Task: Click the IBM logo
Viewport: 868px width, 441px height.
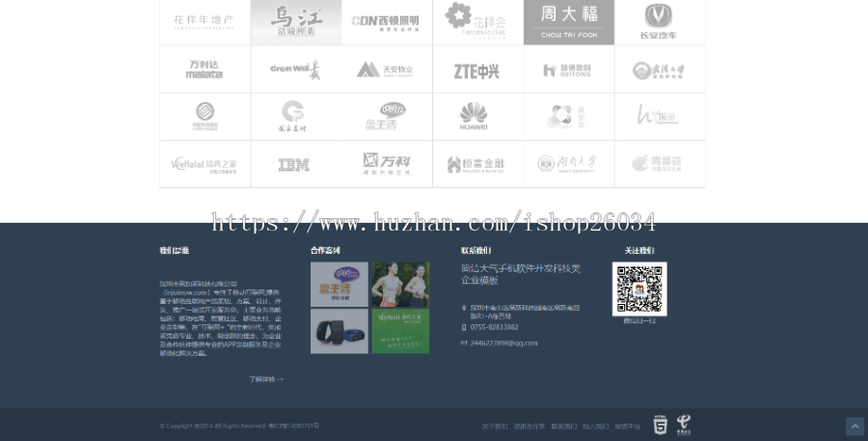Action: click(x=296, y=164)
